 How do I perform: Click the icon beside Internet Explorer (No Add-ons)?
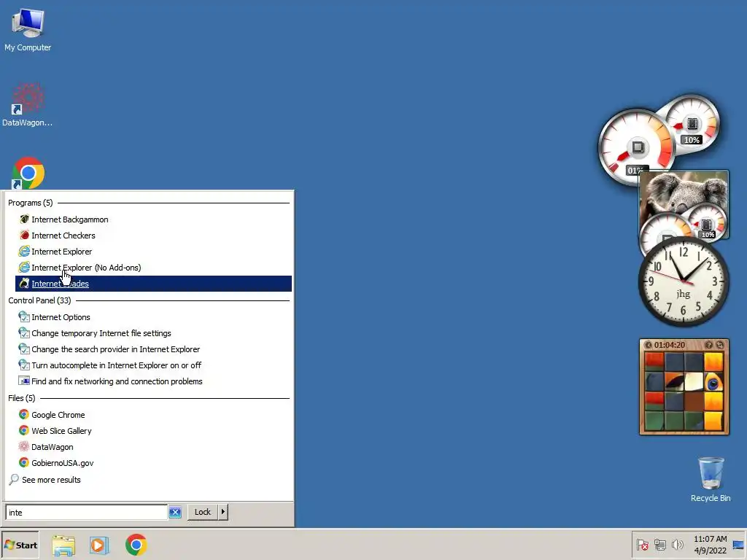[x=24, y=268]
